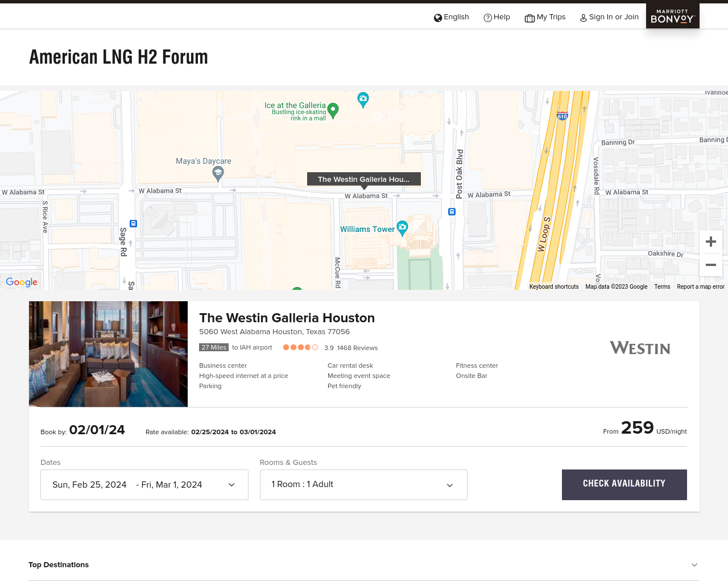Click Williams Tower map label

[367, 230]
